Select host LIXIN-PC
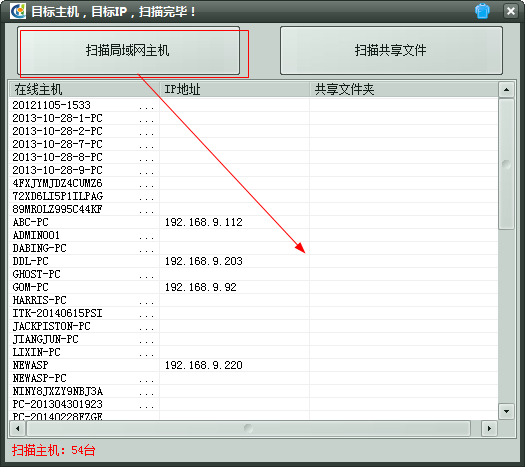525x467 pixels. (x=36, y=353)
